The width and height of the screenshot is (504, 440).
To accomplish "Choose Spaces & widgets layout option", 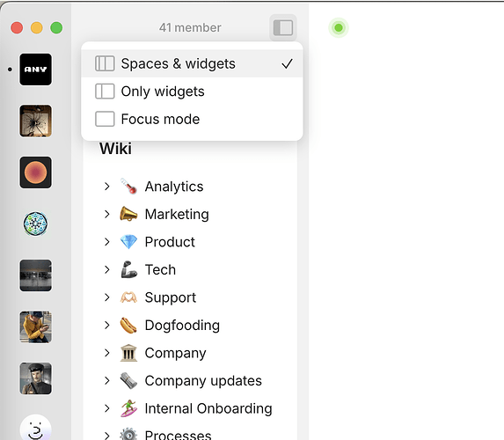I will click(192, 63).
